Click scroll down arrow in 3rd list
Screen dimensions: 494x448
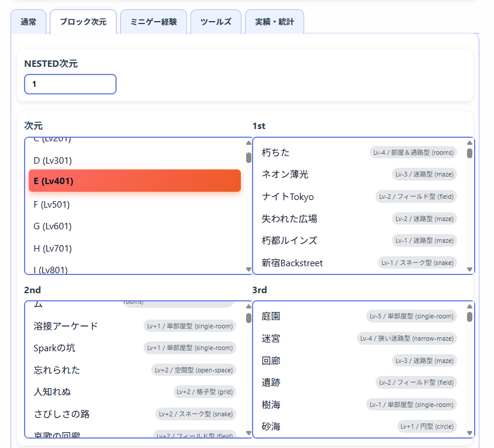click(469, 433)
